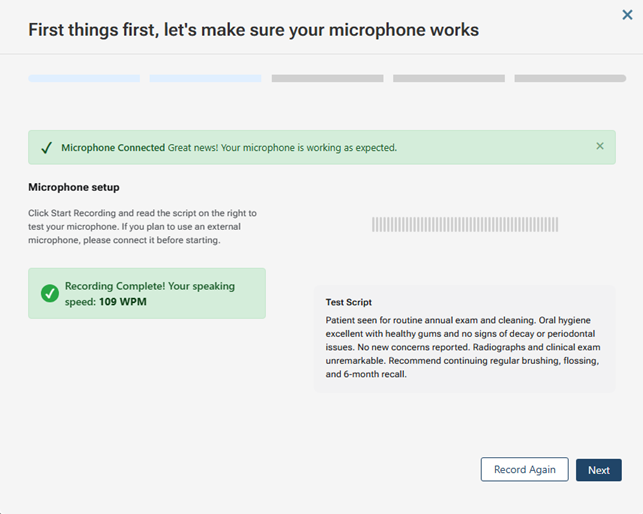Click the dialog title about microphone works
This screenshot has width=643, height=514.
tap(253, 30)
